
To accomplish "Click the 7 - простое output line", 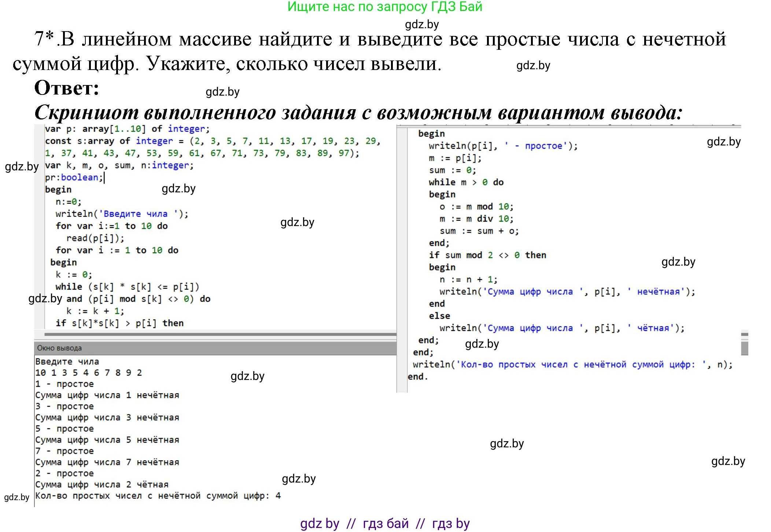I will tap(64, 451).
